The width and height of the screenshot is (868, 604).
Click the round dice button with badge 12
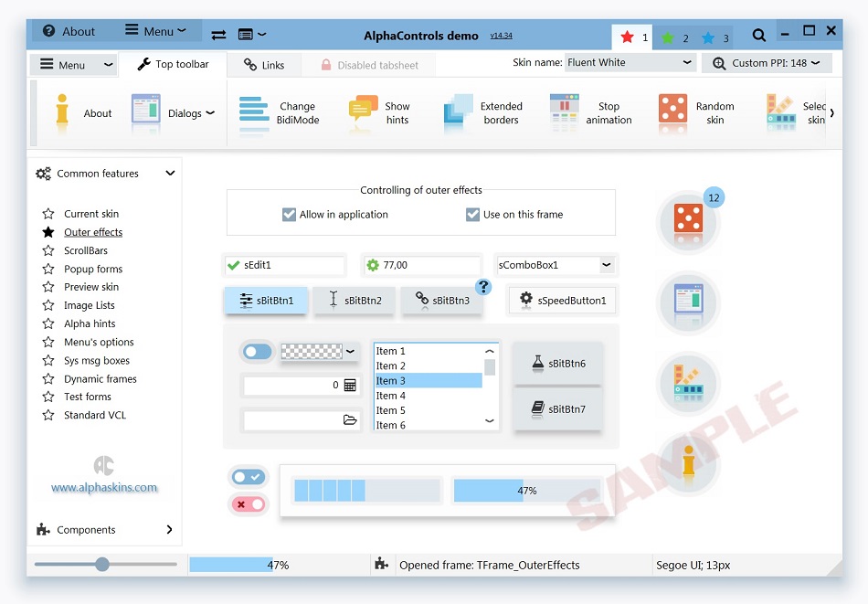(x=688, y=223)
